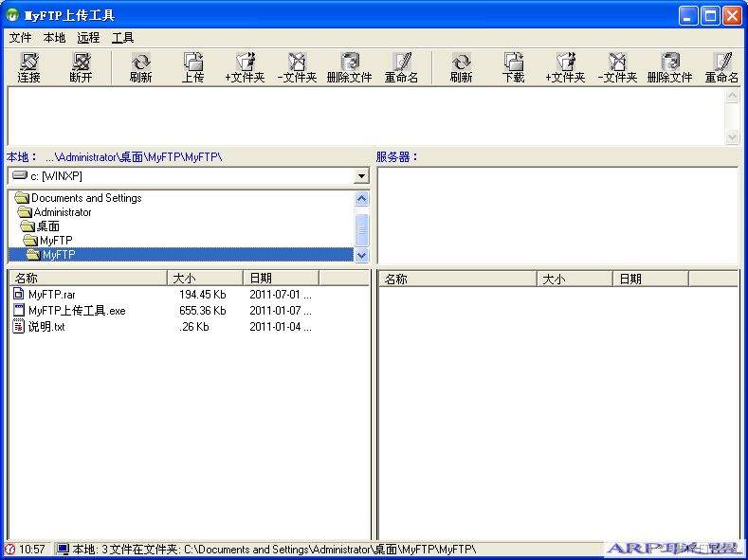Click the 194.45 Kb size cell
The width and height of the screenshot is (748, 560).
(203, 295)
